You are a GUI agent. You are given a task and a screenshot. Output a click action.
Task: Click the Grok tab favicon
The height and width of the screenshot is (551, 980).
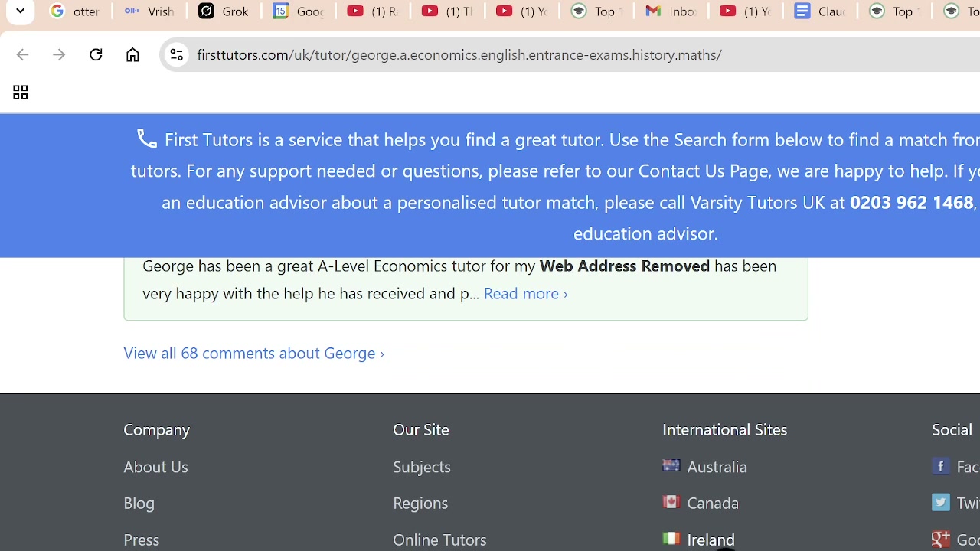coord(206,11)
